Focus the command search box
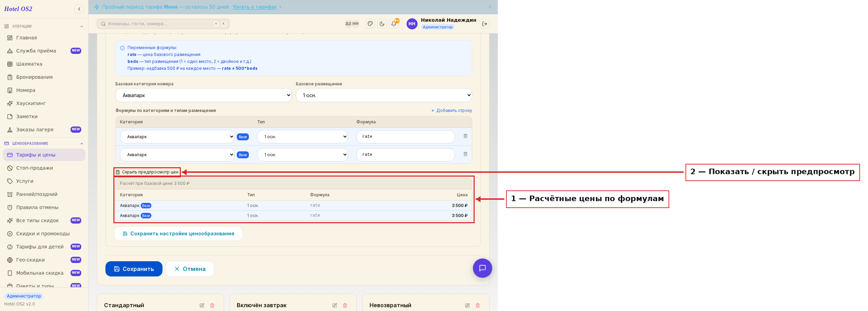 pos(163,24)
